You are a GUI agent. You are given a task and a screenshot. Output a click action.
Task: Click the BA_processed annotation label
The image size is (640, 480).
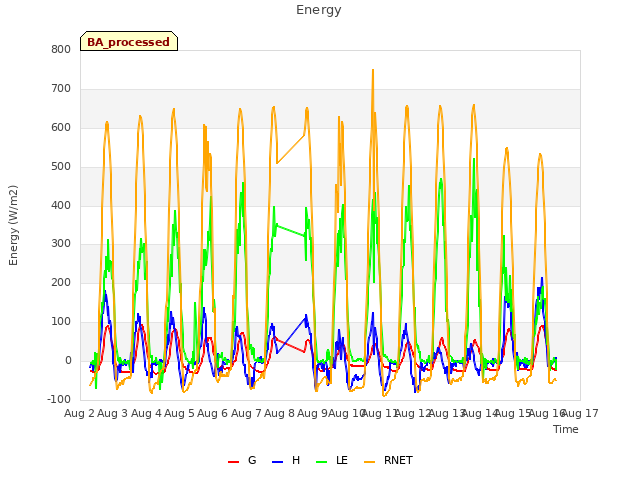click(x=129, y=42)
